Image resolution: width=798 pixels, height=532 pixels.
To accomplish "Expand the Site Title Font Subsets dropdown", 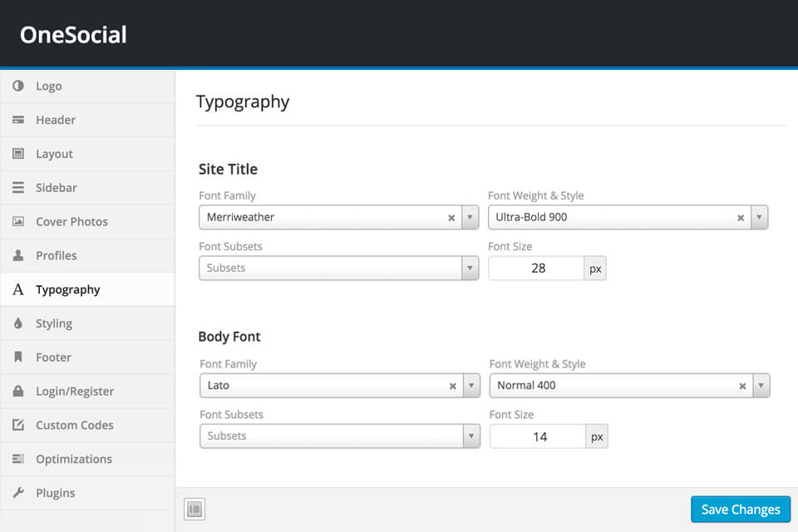I will coord(470,268).
